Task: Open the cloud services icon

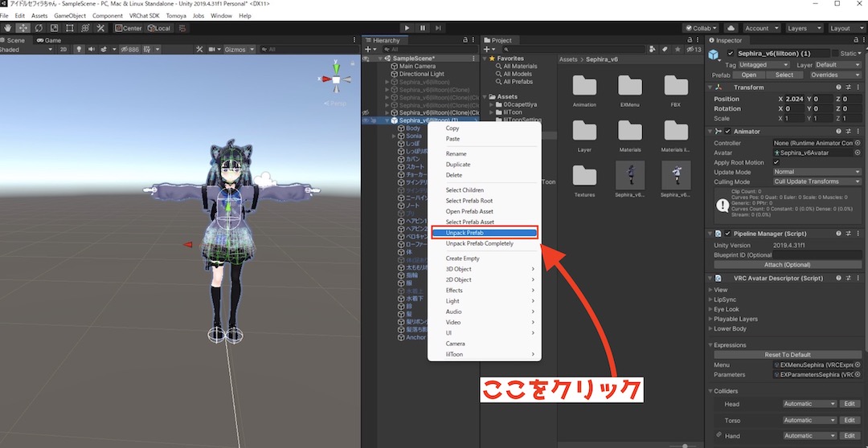Action: (730, 28)
